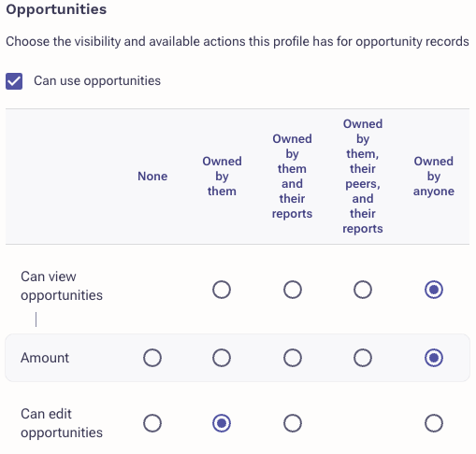Uncheck the Can use opportunities checkbox
The height and width of the screenshot is (454, 476).
coord(14,81)
